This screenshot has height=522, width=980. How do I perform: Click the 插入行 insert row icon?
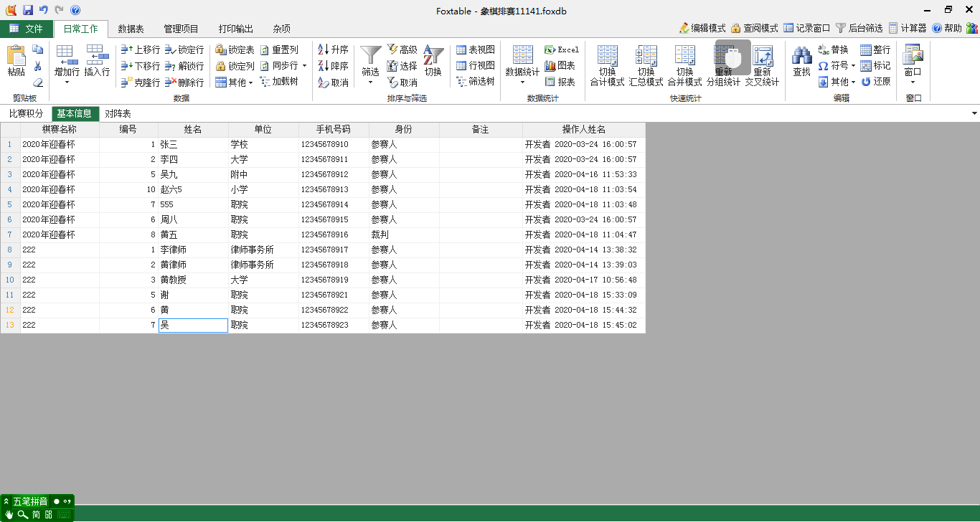97,56
